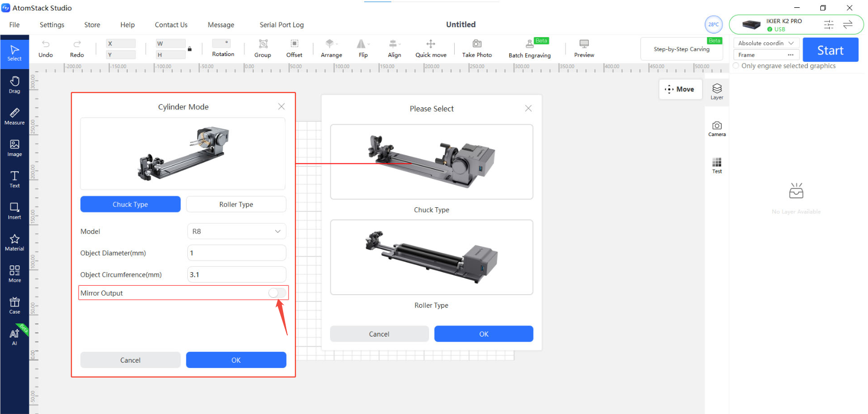Select the Chuck Type thumbnail image
Viewport: 868px width, 414px height.
point(432,162)
